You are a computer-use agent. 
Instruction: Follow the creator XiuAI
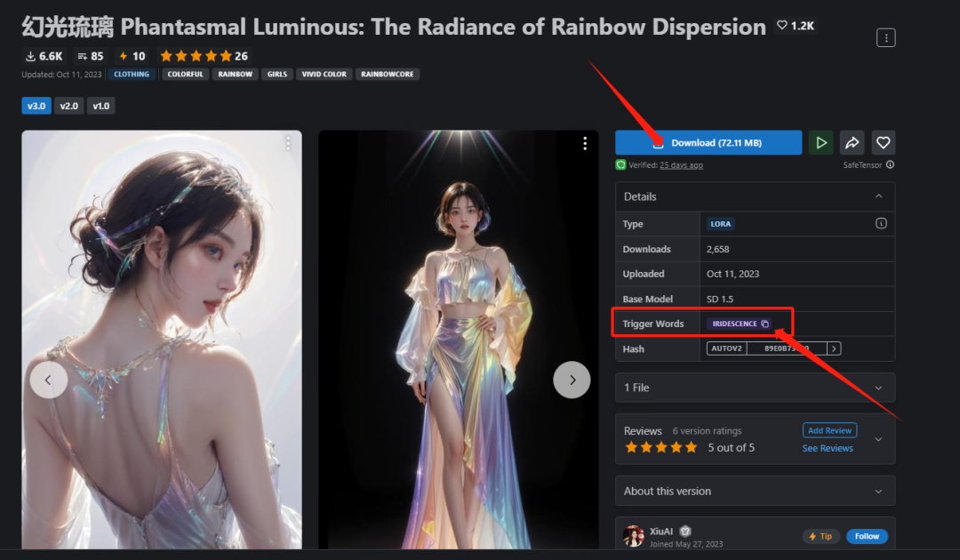[x=867, y=536]
